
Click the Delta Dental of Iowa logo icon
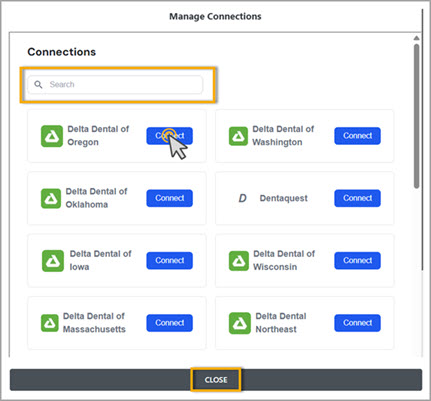[x=53, y=261]
